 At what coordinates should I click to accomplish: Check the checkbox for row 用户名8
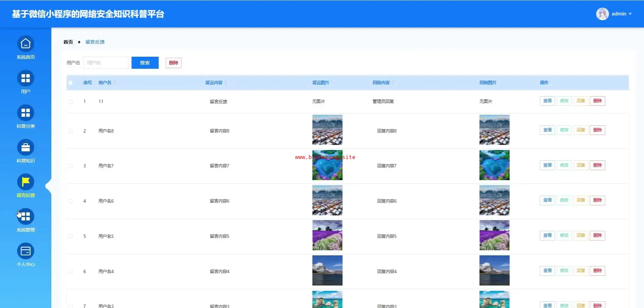[70, 131]
